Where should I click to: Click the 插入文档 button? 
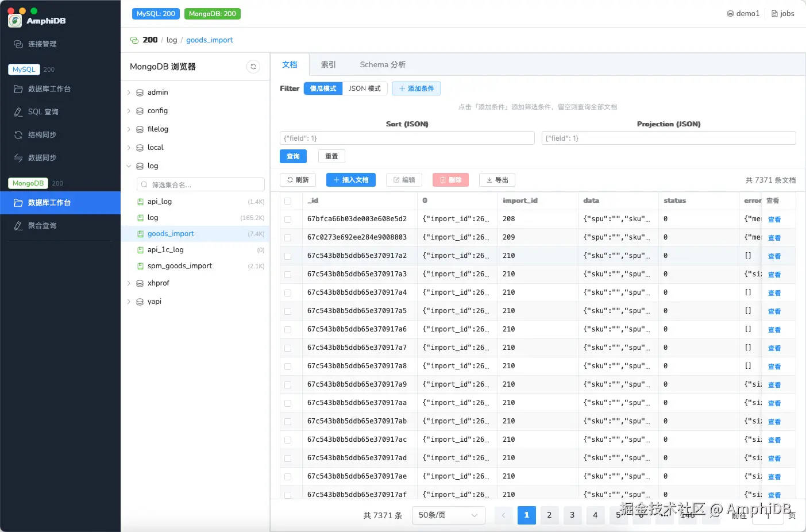(351, 180)
